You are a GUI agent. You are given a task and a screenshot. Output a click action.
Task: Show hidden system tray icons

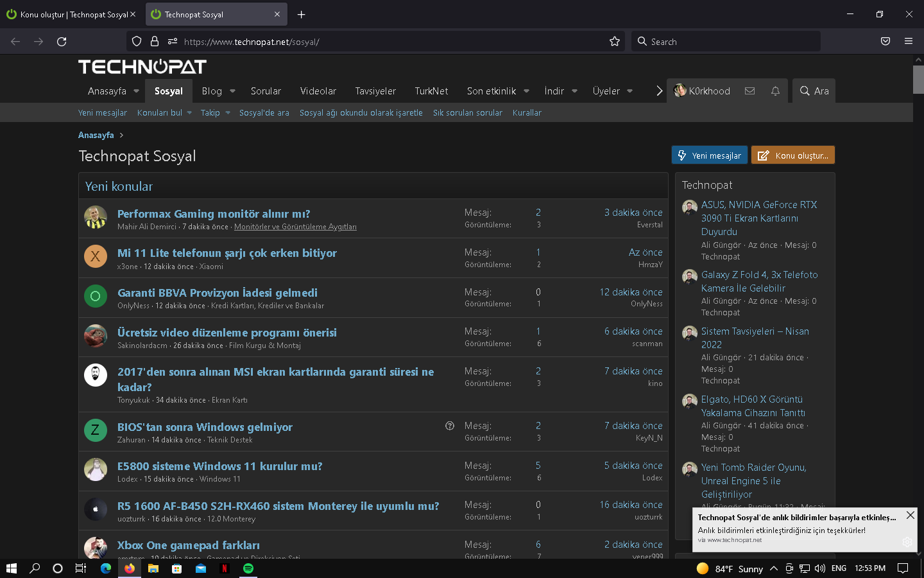(774, 568)
